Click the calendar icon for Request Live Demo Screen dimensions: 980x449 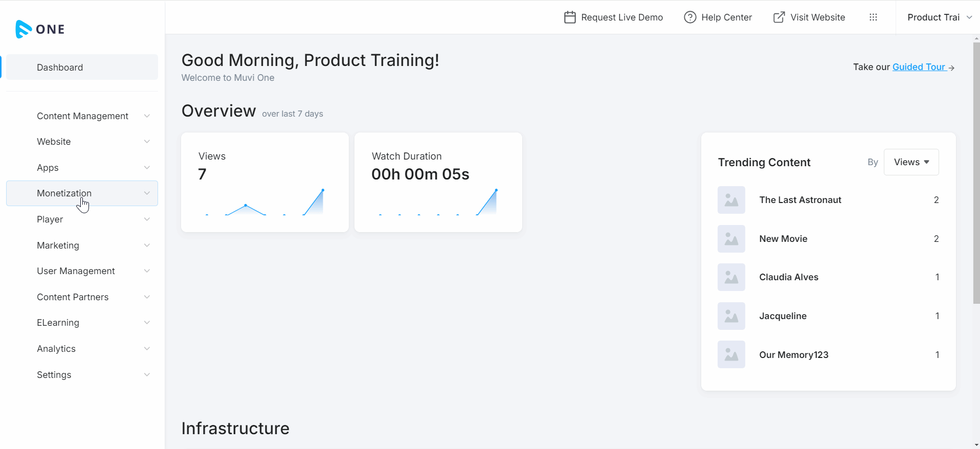[x=570, y=17]
